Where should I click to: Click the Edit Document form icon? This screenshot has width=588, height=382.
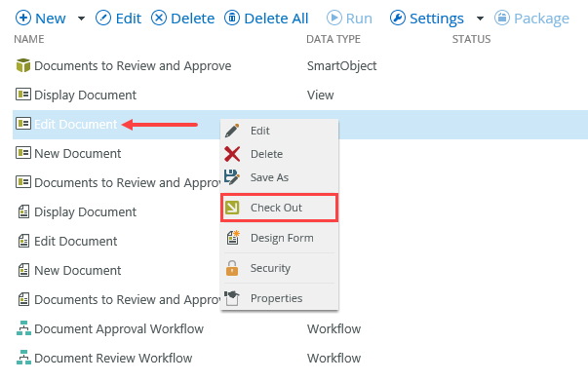(x=23, y=241)
